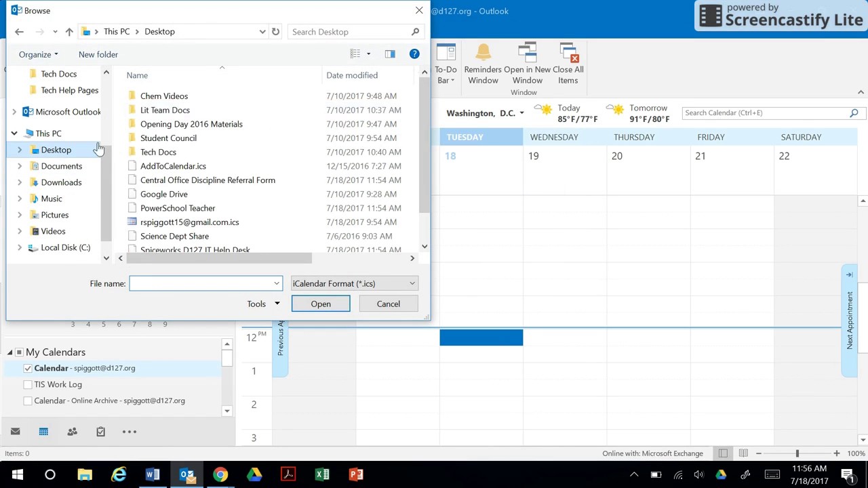Uncheck the Calendar spiggott@d127.org checkbox

(x=28, y=368)
